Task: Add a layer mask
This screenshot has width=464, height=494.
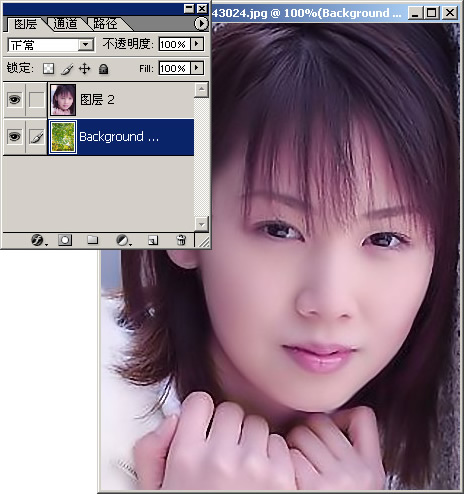Action: pos(65,240)
